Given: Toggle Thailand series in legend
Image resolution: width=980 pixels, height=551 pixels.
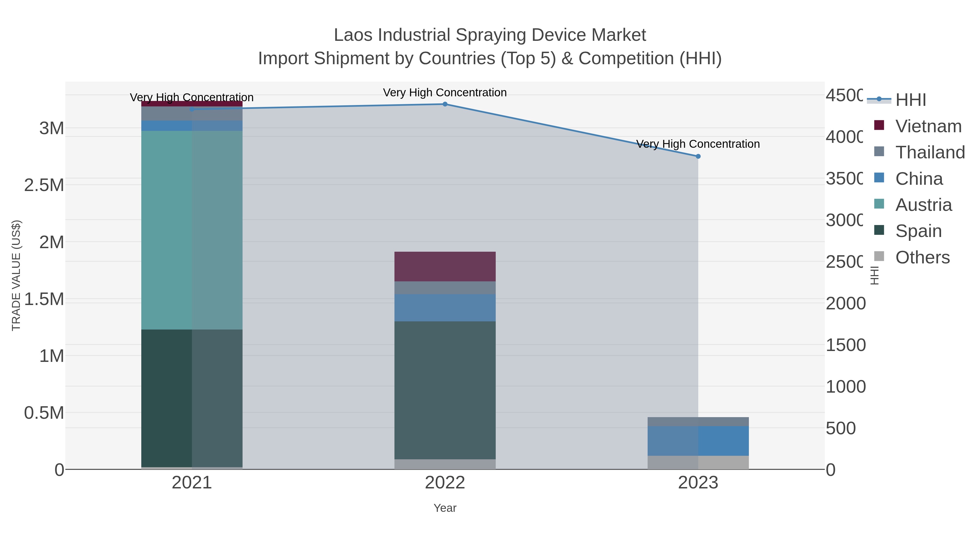Looking at the screenshot, I should pyautogui.click(x=920, y=152).
